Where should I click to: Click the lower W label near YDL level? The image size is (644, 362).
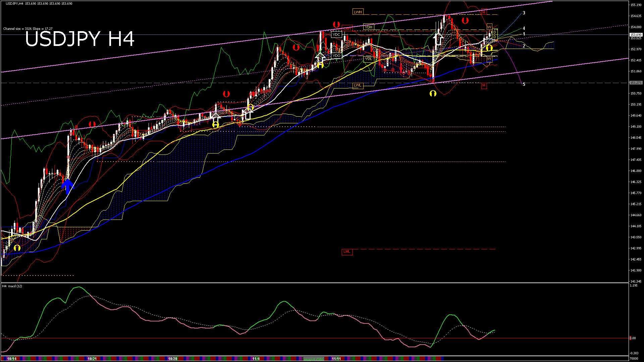[x=489, y=59]
